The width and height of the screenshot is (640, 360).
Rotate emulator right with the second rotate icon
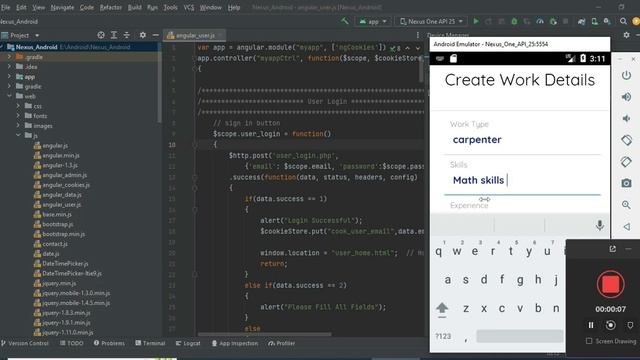pyautogui.click(x=627, y=162)
